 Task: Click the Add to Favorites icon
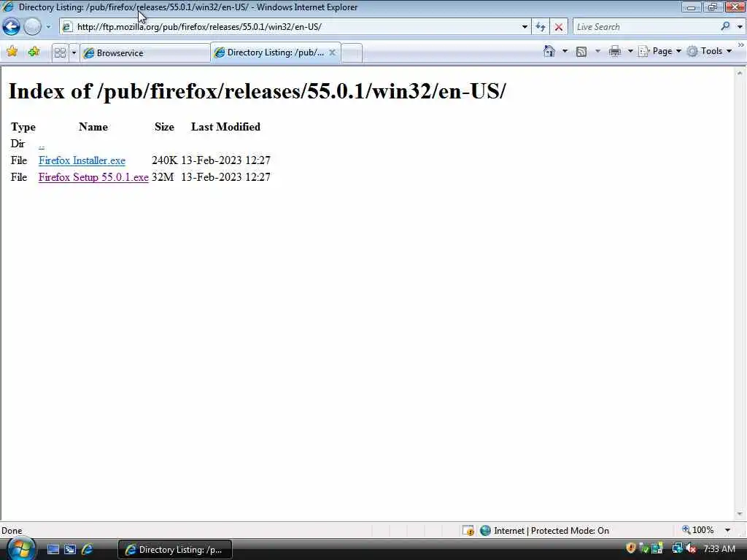click(x=34, y=52)
